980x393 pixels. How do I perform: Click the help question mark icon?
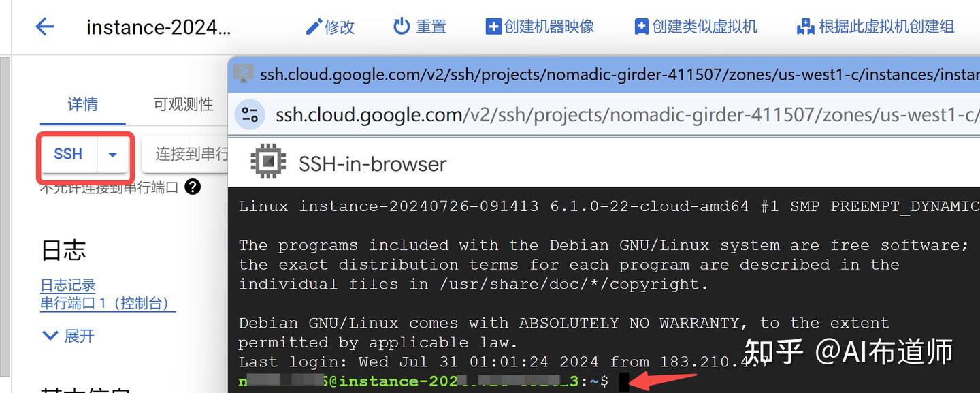pos(193,187)
